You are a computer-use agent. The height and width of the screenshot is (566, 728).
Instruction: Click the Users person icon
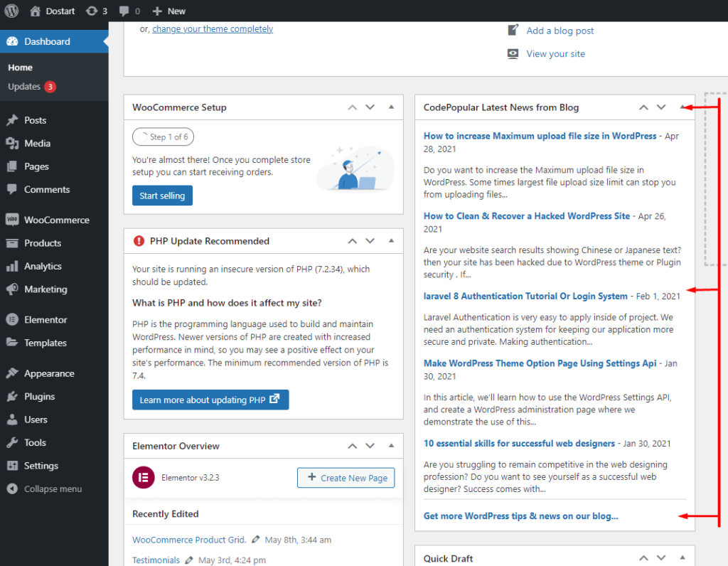(x=13, y=420)
